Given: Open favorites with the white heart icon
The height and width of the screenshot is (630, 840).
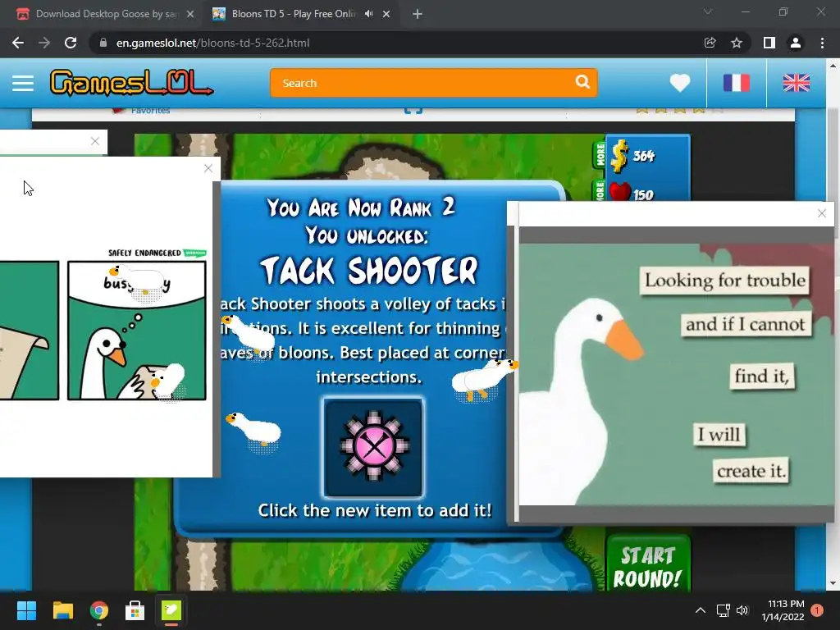Looking at the screenshot, I should pos(680,83).
